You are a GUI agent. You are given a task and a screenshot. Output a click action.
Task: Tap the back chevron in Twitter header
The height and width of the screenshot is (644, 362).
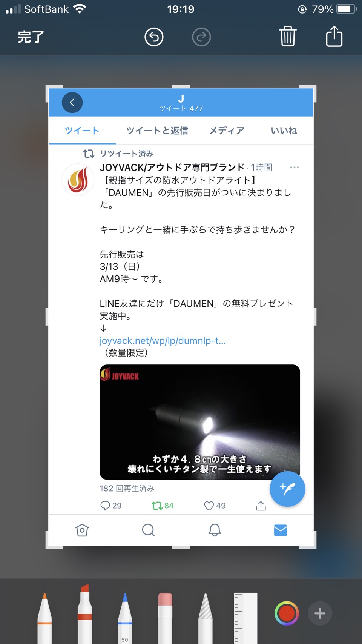tap(72, 102)
